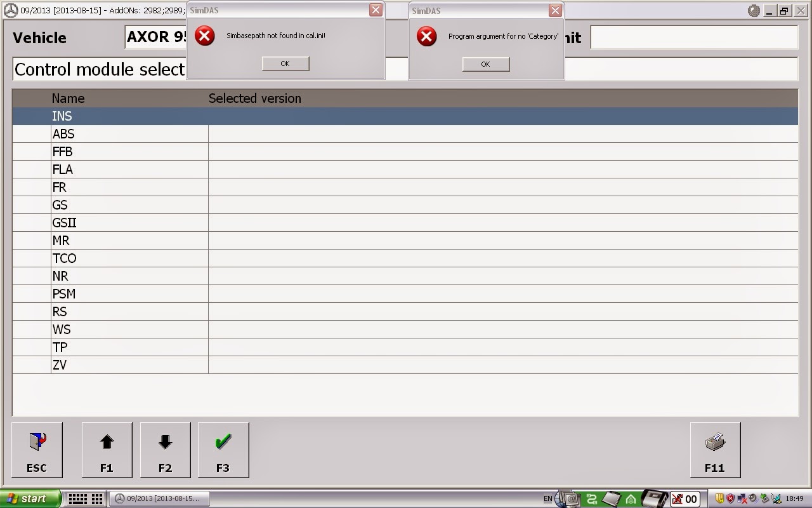Click the safely remove hardware tray icon
The height and width of the screenshot is (508, 812).
pos(764,498)
